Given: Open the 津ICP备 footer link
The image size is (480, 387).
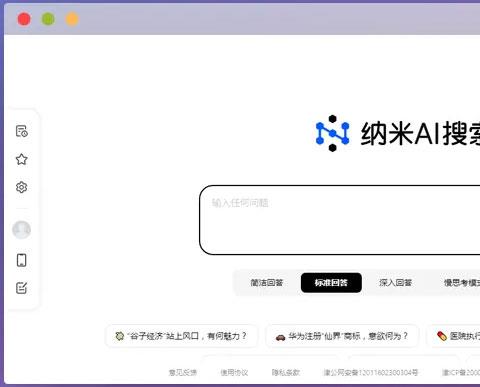Looking at the screenshot, I should click(x=461, y=373).
